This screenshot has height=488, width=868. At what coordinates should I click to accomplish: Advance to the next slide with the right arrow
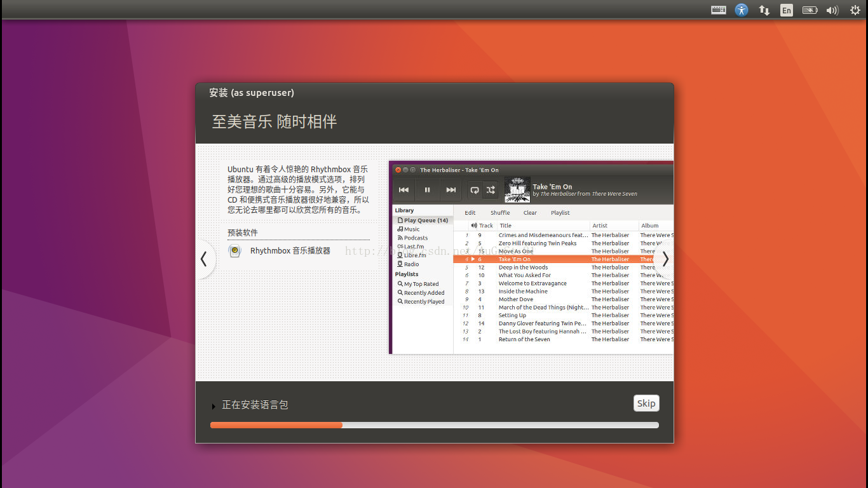tap(665, 259)
